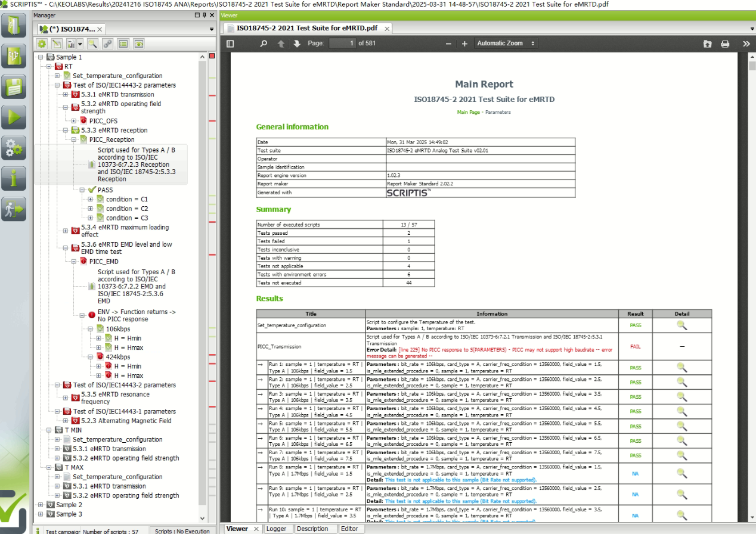Pin the Manager panel with pushpin icon
Image resolution: width=756 pixels, height=534 pixels.
coord(205,15)
